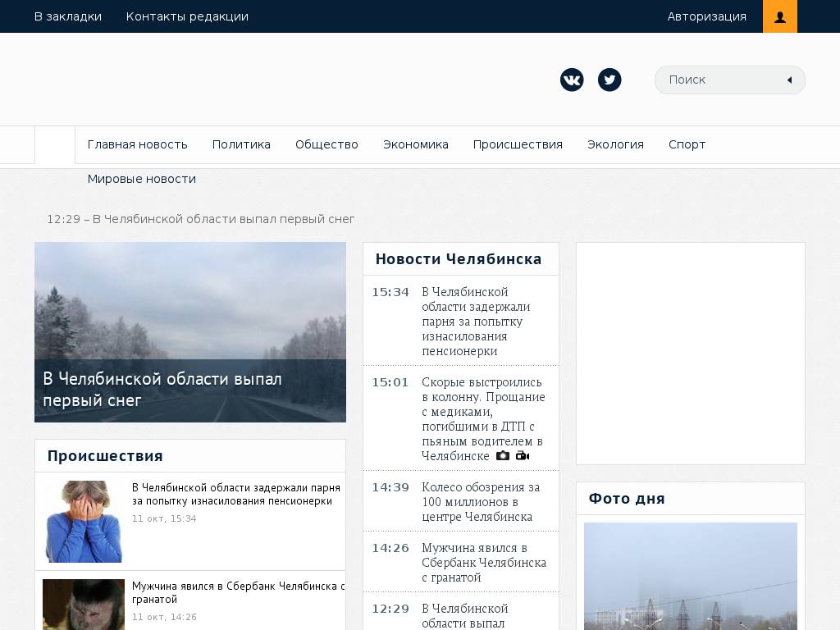Viewport: 840px width, 630px height.
Task: Open incident article about detained guy and pensioner
Action: 235,495
